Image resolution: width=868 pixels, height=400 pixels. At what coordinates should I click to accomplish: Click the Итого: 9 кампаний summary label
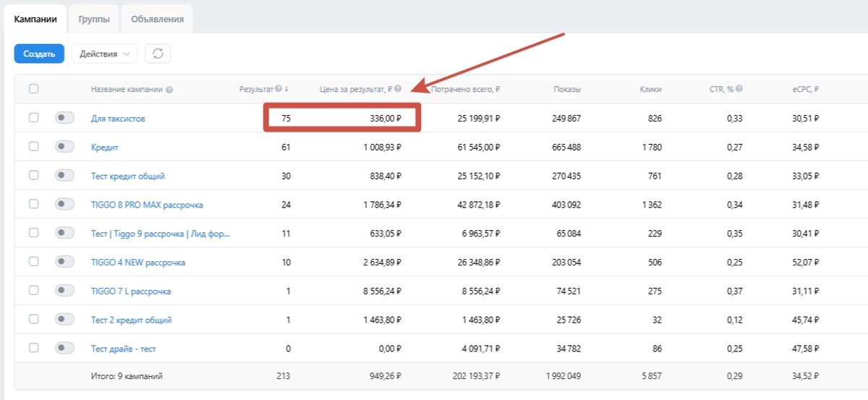point(127,376)
